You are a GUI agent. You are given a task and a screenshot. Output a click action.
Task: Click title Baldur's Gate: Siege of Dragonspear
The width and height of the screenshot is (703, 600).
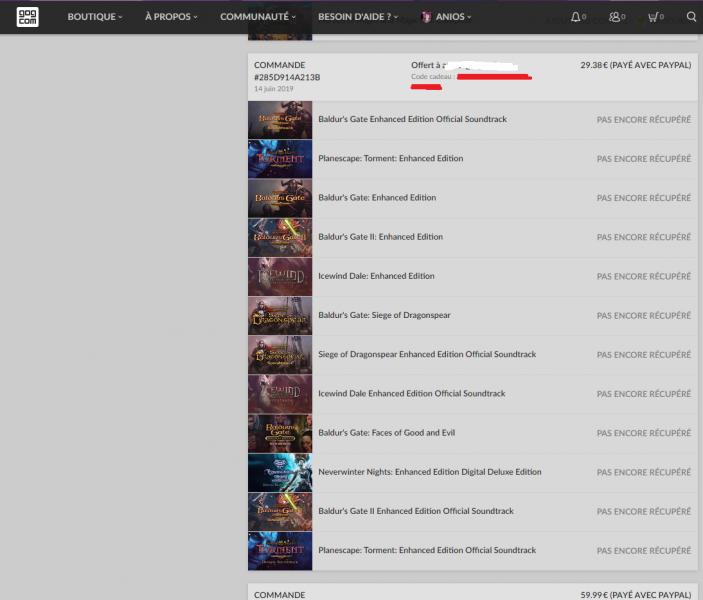pyautogui.click(x=384, y=315)
